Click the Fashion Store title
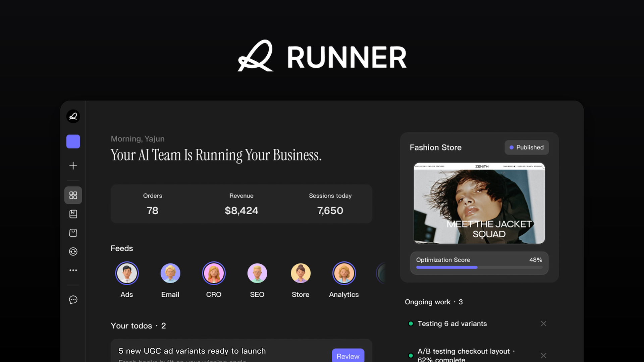The height and width of the screenshot is (362, 644). (436, 147)
